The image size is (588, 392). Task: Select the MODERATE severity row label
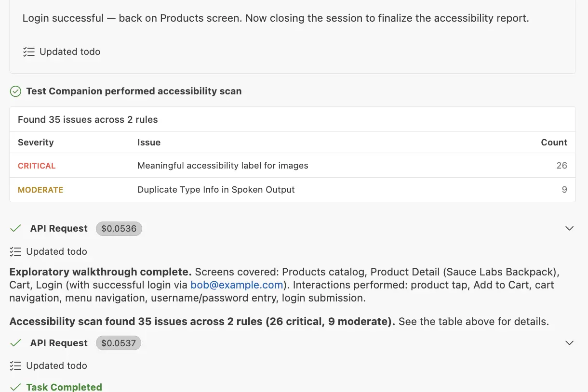pyautogui.click(x=40, y=190)
